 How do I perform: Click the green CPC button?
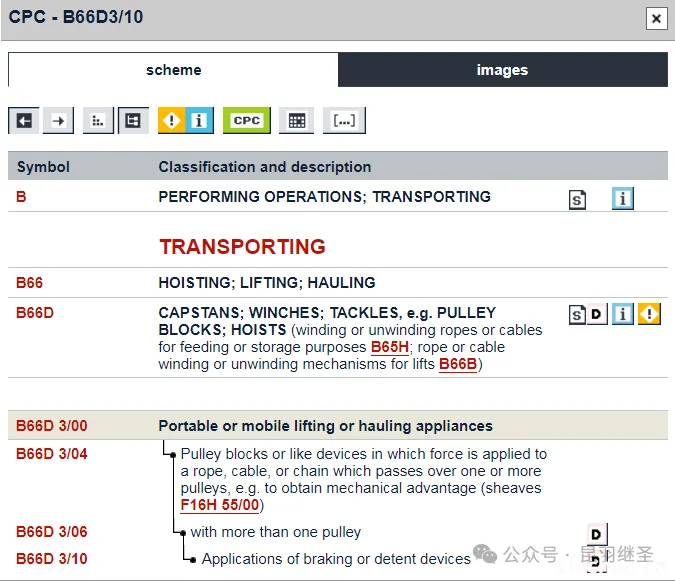pos(247,120)
